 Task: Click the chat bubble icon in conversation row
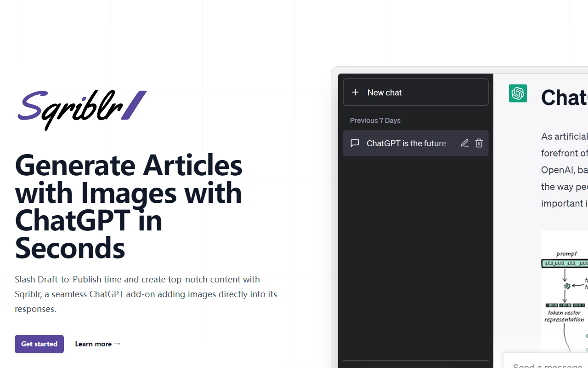pyautogui.click(x=355, y=143)
